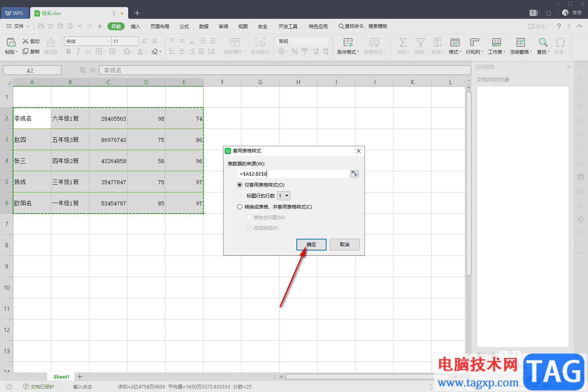
Task: Apply percent style format
Action: (295, 51)
